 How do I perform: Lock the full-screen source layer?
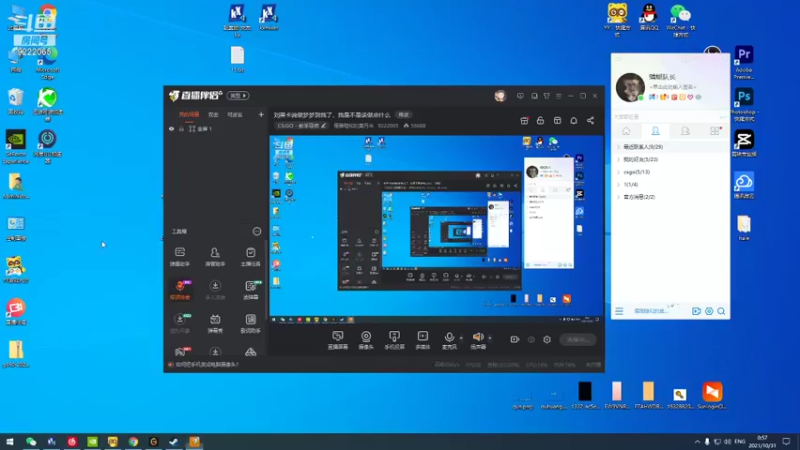[181, 129]
